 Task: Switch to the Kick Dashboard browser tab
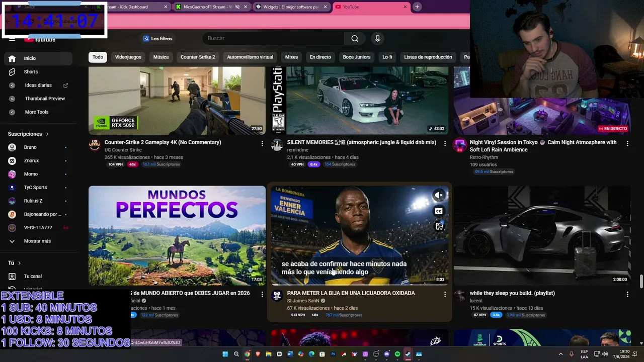[132, 7]
